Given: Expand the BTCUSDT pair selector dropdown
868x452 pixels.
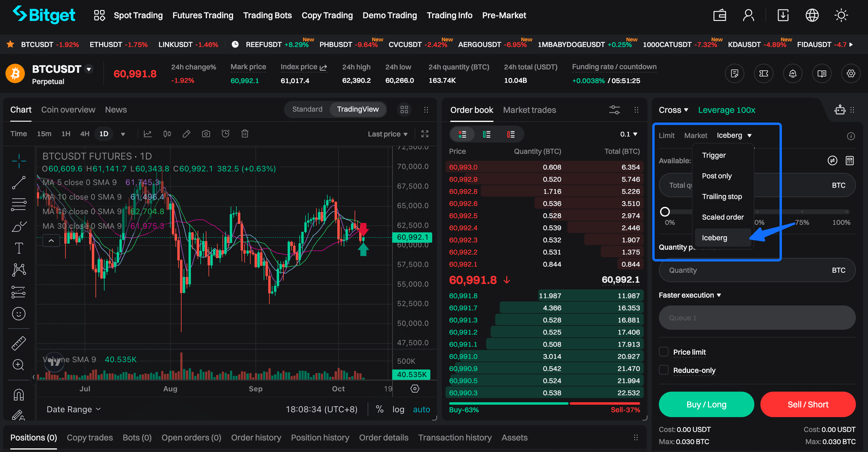Looking at the screenshot, I should point(89,69).
